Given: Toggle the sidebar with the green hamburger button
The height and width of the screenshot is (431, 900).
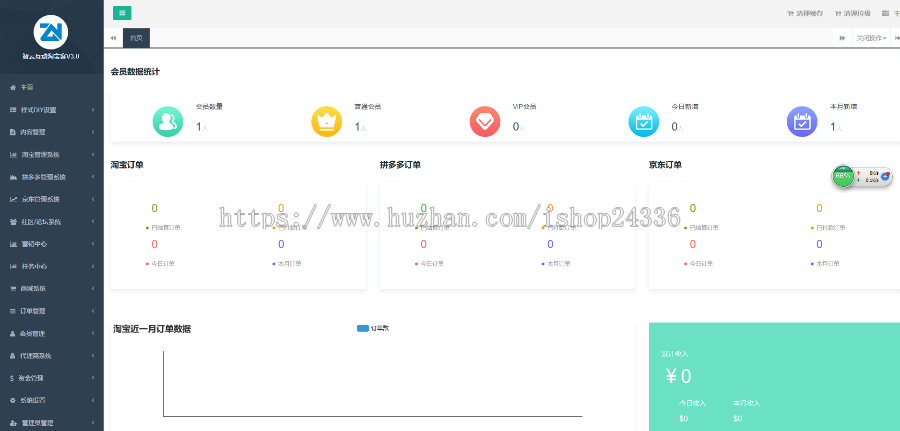Looking at the screenshot, I should point(122,13).
